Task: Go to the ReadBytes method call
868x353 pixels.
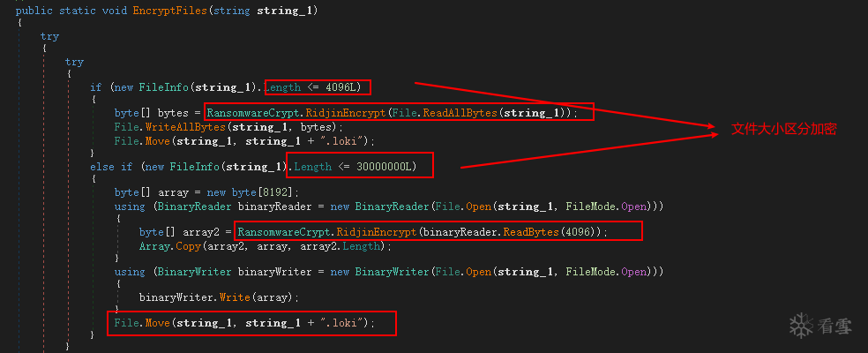Action: (530, 232)
